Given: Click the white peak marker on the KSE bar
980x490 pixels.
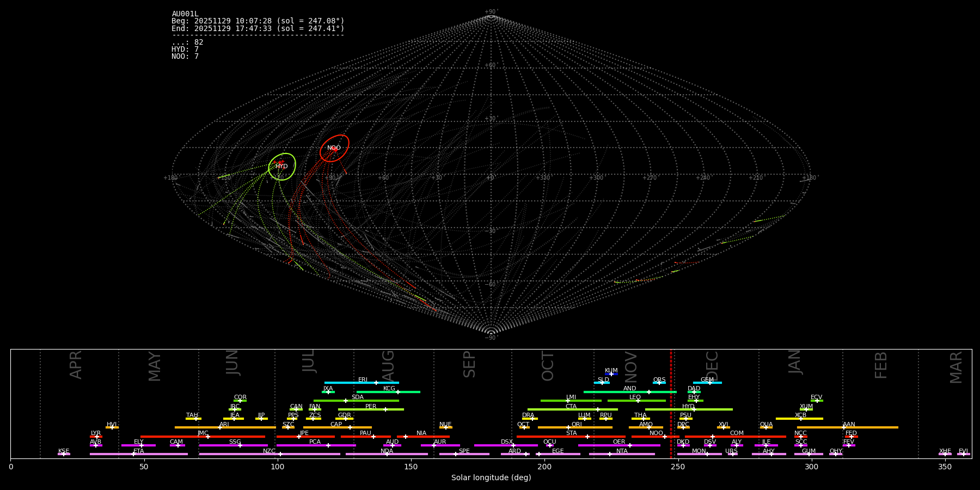Looking at the screenshot, I should coord(64,454).
